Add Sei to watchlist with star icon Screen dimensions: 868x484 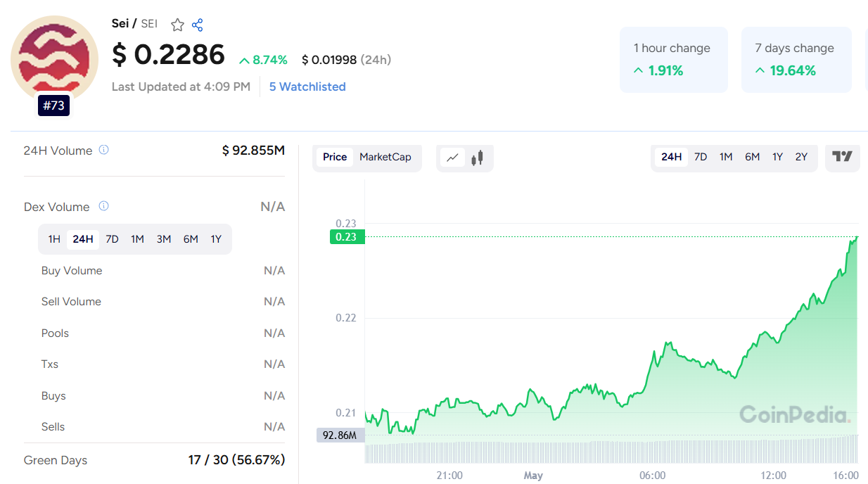click(177, 25)
